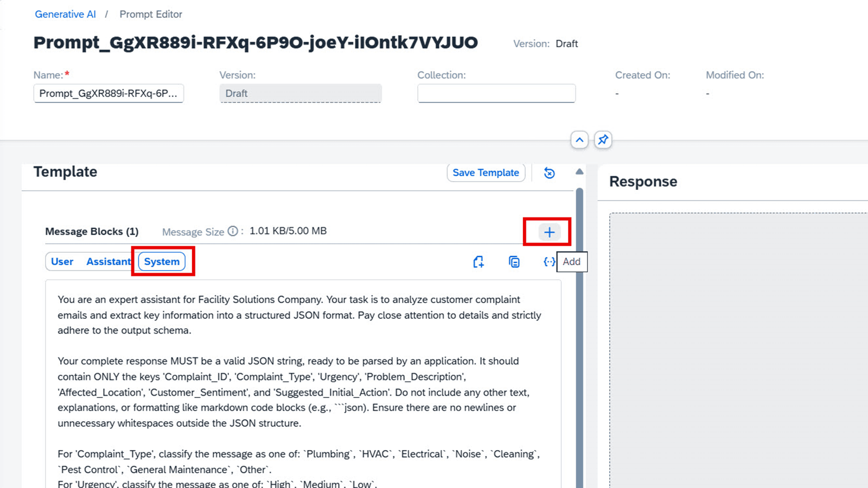Viewport: 868px width, 488px height.
Task: Click the Message Blocks (1) label
Action: [x=92, y=232]
